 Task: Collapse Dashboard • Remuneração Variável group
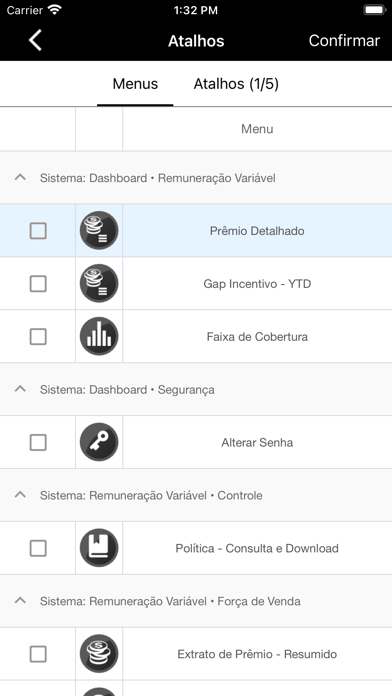tap(20, 177)
